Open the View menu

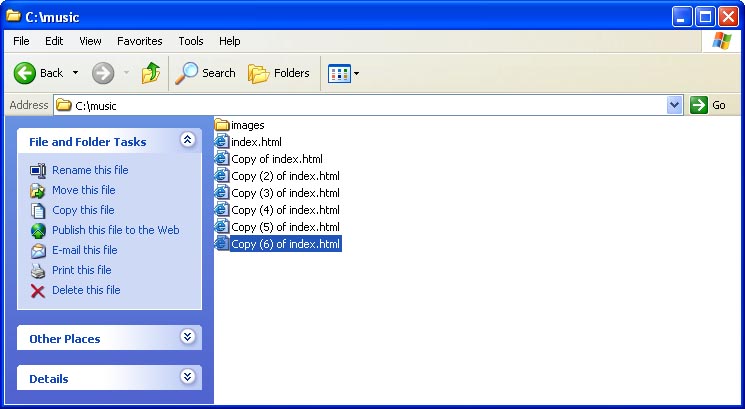coord(90,41)
